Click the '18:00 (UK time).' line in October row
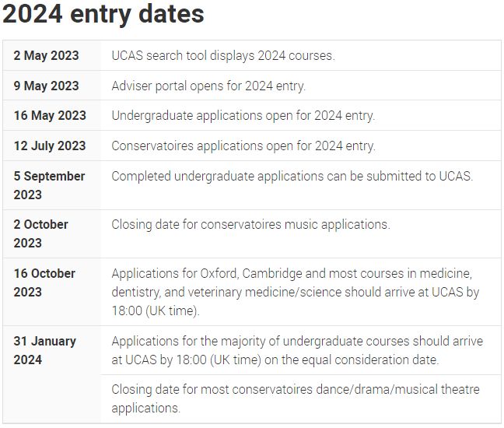504x428 pixels. click(156, 311)
